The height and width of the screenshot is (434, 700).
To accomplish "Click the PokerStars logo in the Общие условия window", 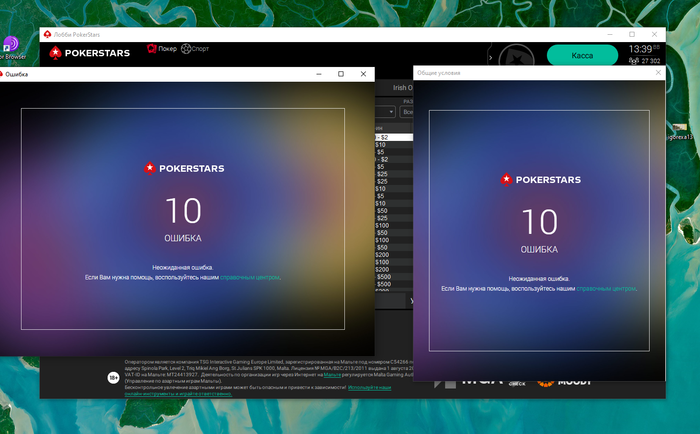I will pyautogui.click(x=541, y=179).
